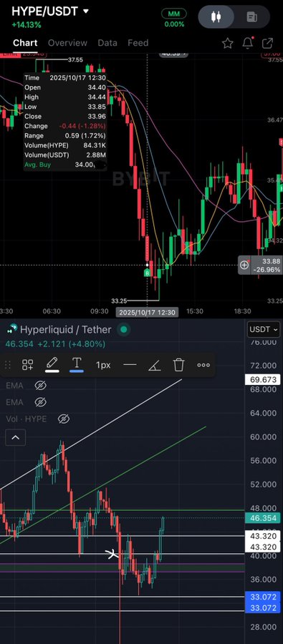The image size is (283, 644).
Task: Tap the +14.13% change text
Action: [x=27, y=25]
